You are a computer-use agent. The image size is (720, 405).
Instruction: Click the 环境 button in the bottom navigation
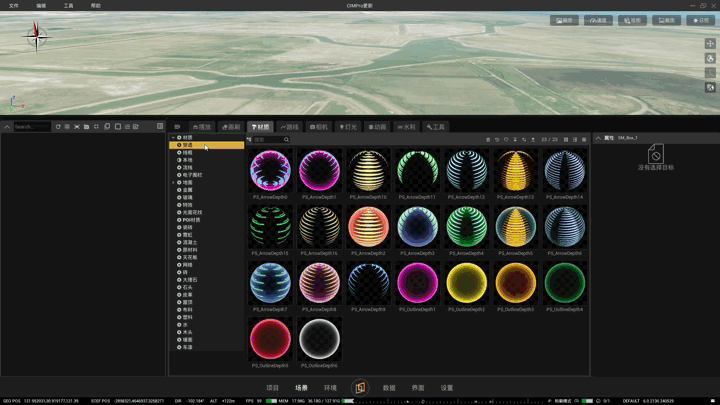pos(330,388)
